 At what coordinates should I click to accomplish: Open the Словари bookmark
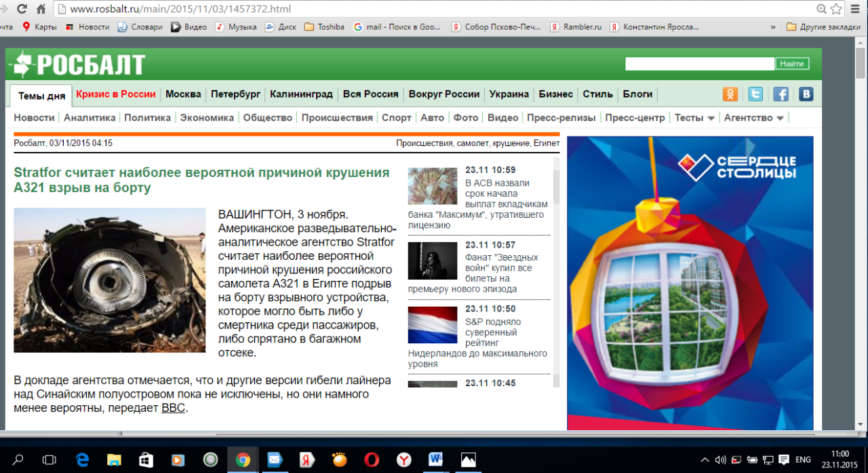[140, 27]
